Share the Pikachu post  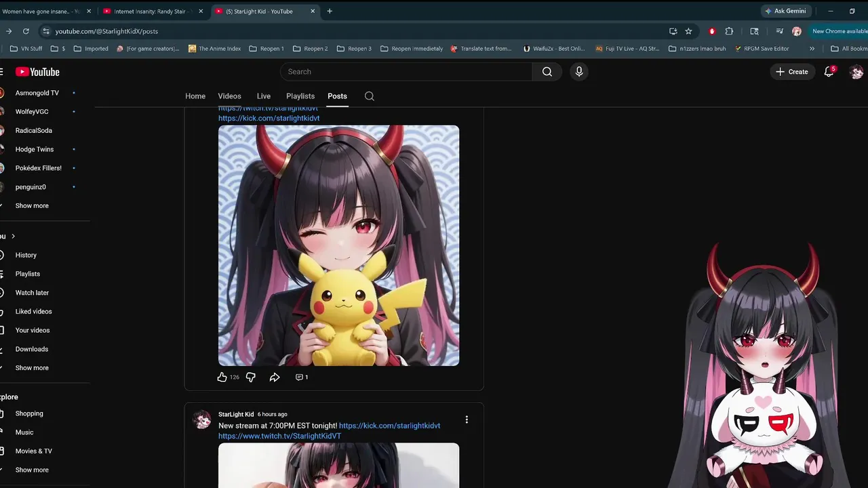click(x=275, y=377)
